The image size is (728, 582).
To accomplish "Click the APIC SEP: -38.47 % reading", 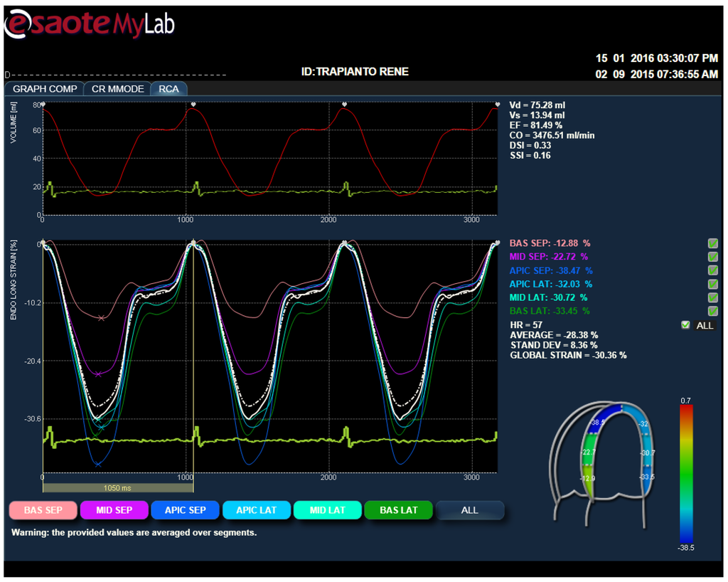I will coord(551,270).
